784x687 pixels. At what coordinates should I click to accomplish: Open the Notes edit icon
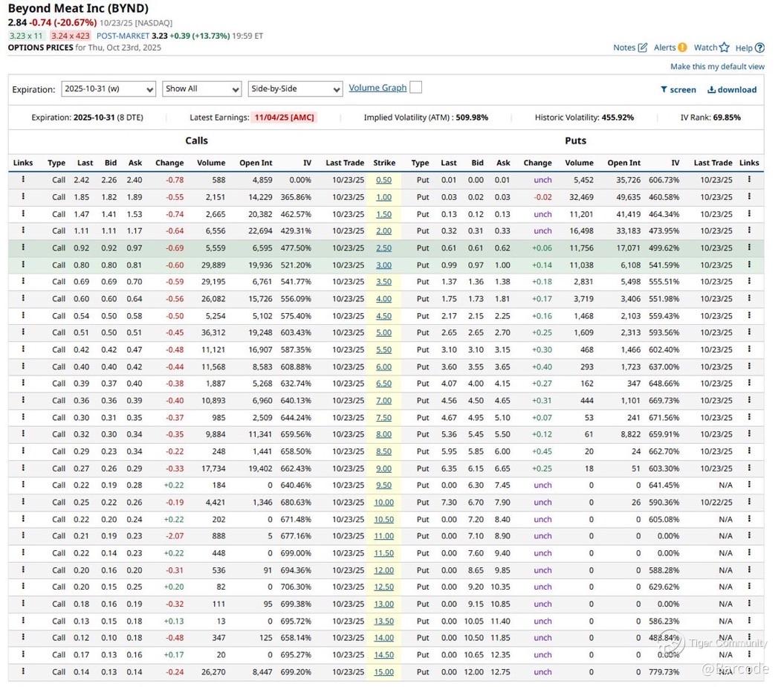(x=643, y=48)
